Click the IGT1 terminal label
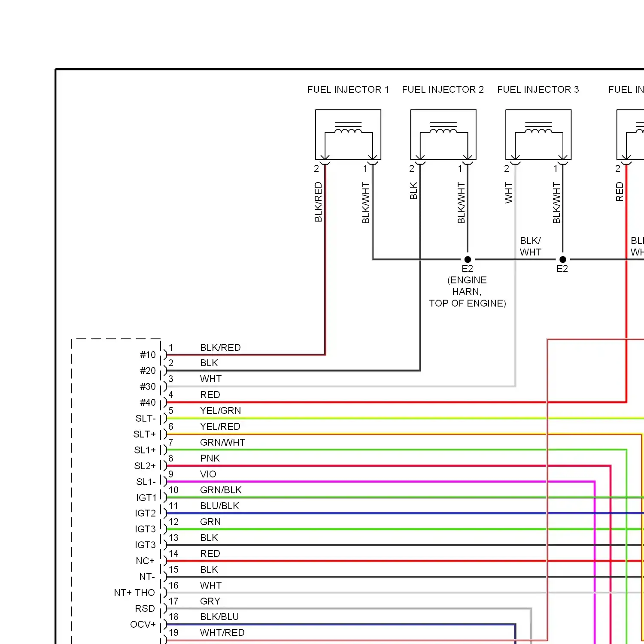The height and width of the screenshot is (644, 644). (146, 498)
